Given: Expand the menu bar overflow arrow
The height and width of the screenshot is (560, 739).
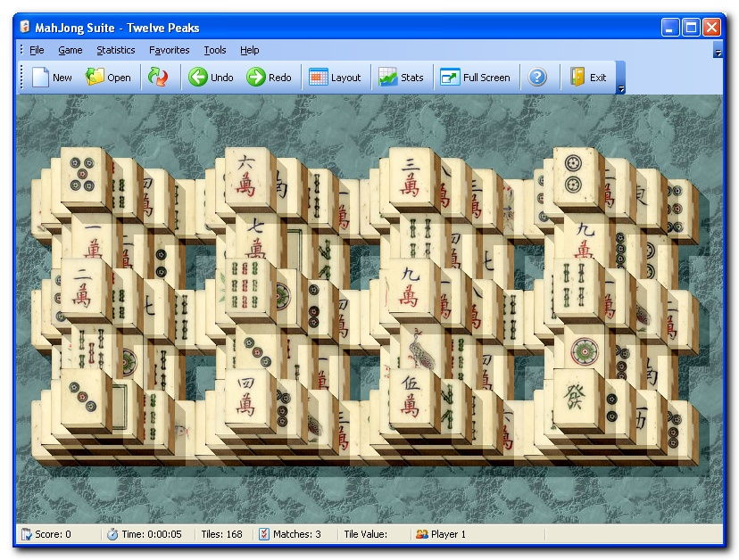Looking at the screenshot, I should coord(718,54).
